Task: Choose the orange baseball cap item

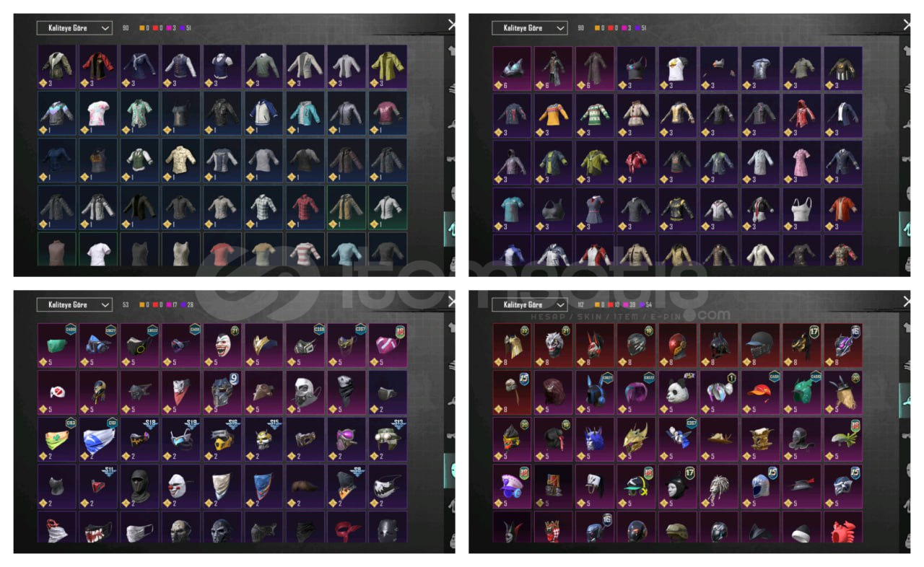Action: [761, 392]
